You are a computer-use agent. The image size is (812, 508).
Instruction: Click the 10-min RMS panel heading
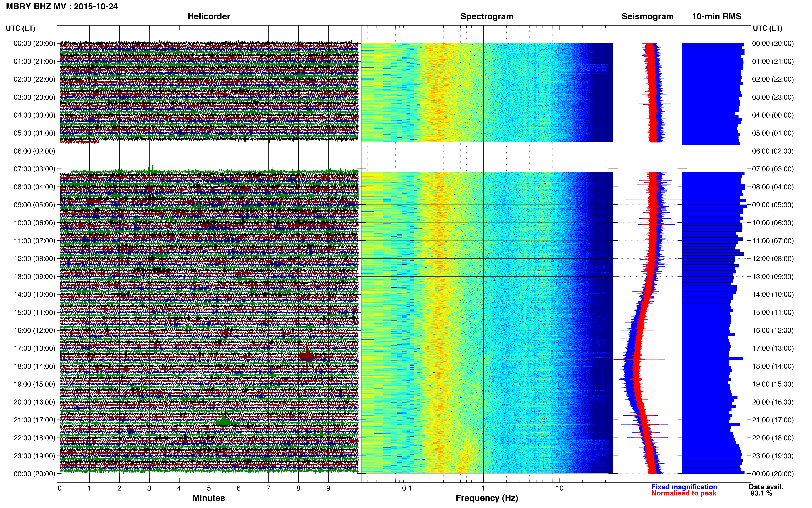716,16
